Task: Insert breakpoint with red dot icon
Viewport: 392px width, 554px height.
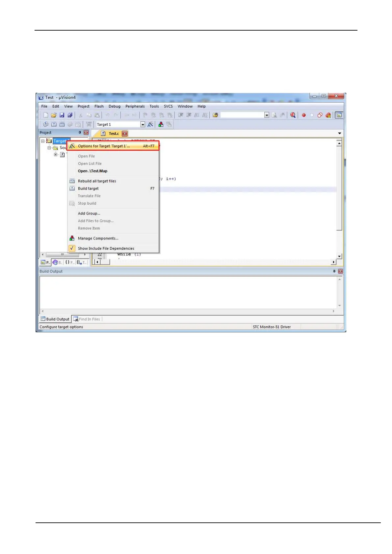Action: [304, 115]
